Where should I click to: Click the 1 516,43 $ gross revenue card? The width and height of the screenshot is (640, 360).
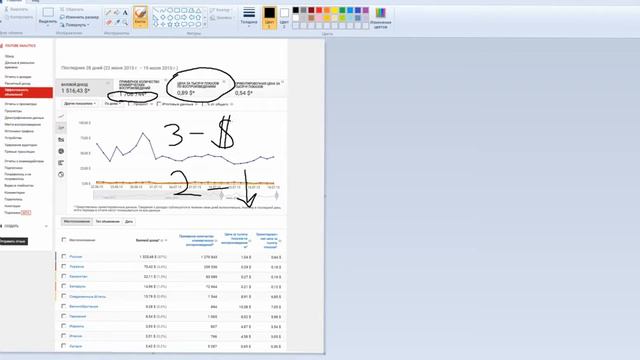point(84,88)
